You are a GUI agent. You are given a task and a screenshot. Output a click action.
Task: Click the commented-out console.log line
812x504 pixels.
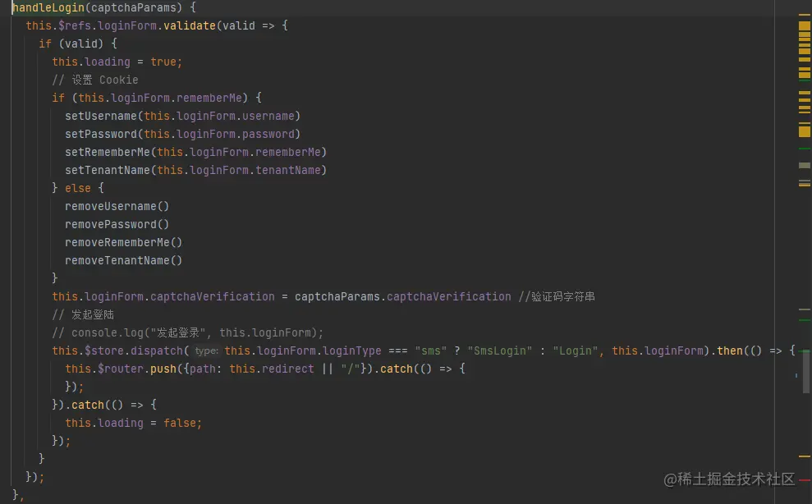click(x=187, y=333)
